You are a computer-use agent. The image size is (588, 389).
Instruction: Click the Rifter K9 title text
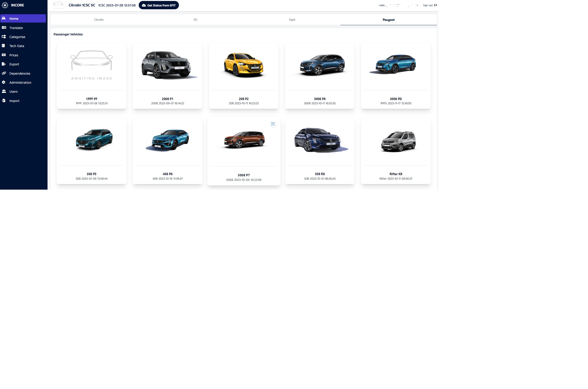click(x=396, y=174)
